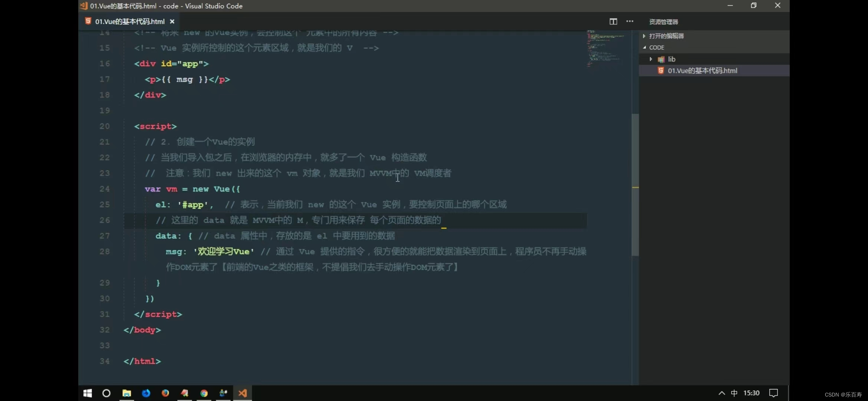
Task: Click the Visual Studio Code taskbar icon
Action: click(x=243, y=393)
